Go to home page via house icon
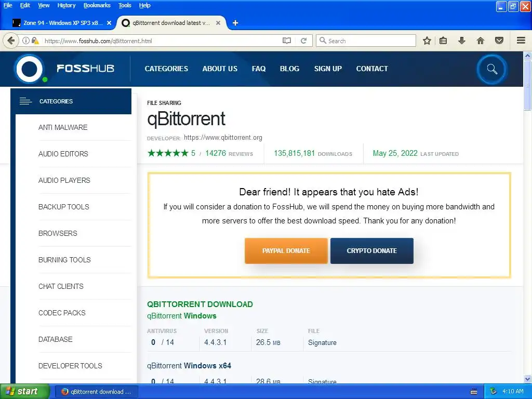Screen dimensions: 532x399 coord(480,41)
